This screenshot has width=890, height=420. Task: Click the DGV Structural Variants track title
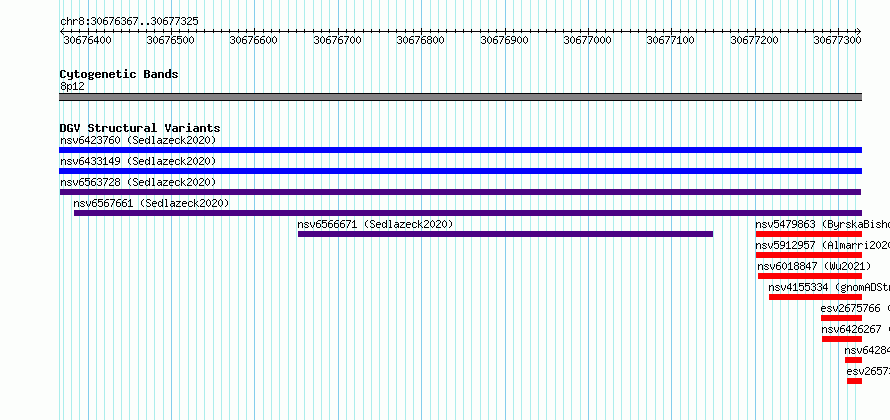click(140, 128)
